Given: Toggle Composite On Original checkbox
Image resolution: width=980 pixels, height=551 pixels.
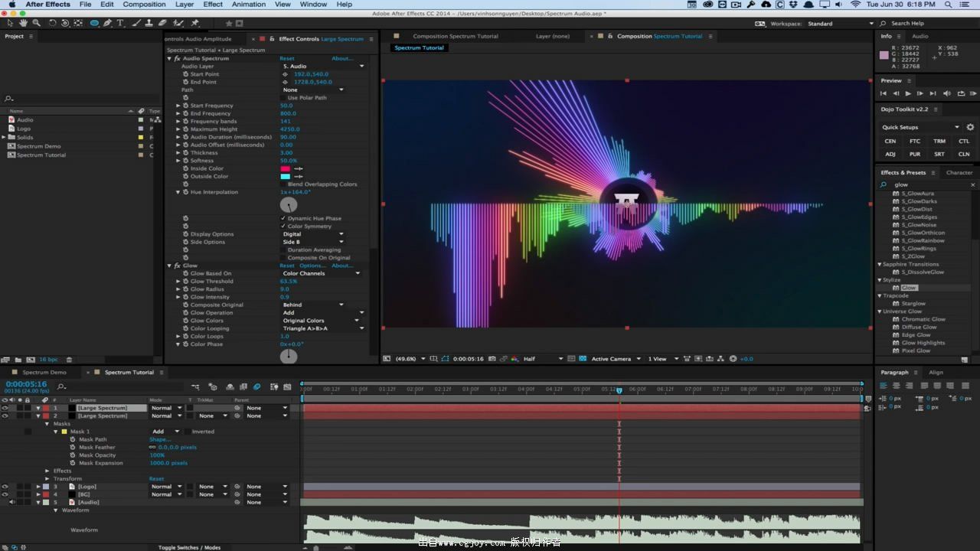Looking at the screenshot, I should 283,258.
